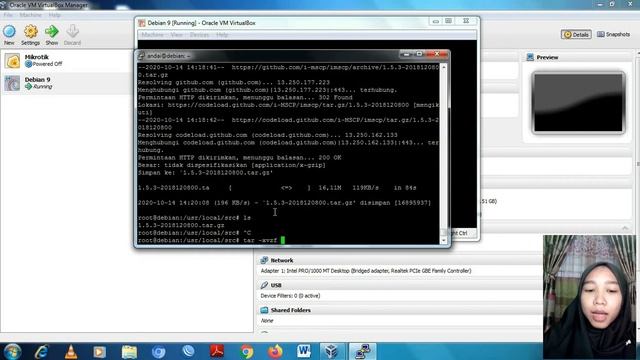Open Machine menu in VirtualBox Manager
This screenshot has width=640, height=360.
(31, 15)
